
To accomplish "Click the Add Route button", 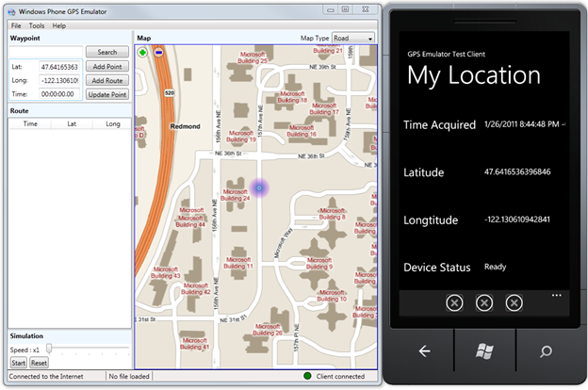I will coord(107,80).
